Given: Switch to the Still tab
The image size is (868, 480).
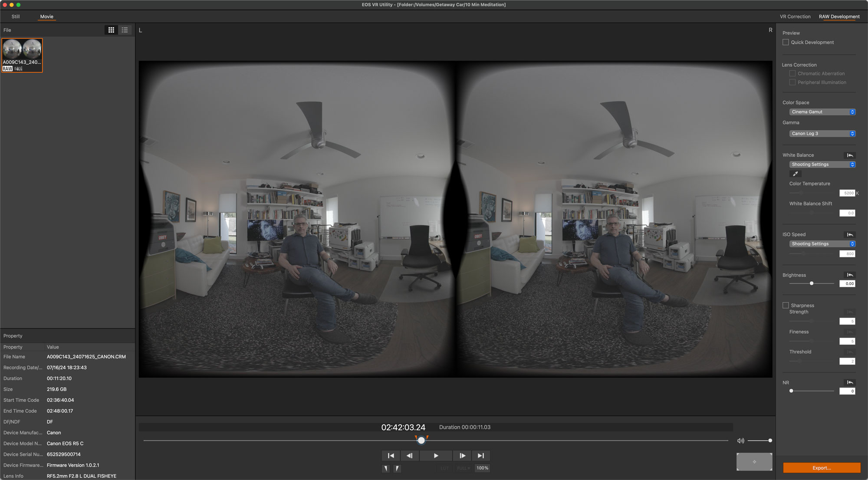Looking at the screenshot, I should click(16, 16).
